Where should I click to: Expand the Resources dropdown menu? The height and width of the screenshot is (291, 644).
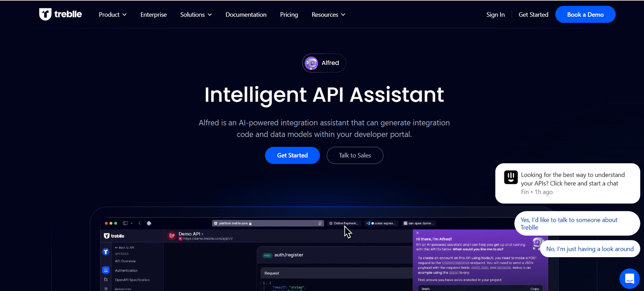point(328,15)
